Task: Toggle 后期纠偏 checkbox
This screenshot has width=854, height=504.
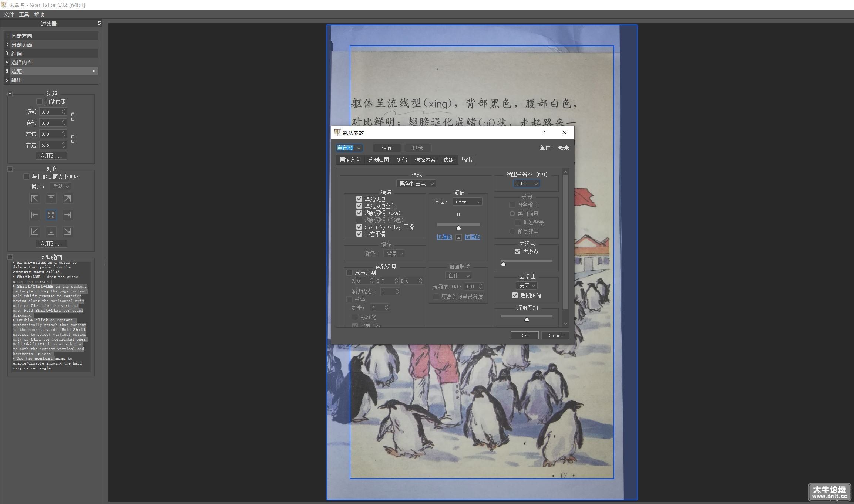Action: tap(515, 295)
